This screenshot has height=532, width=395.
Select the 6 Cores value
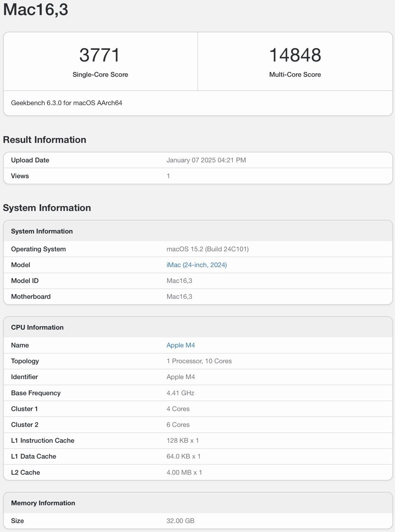click(x=178, y=424)
